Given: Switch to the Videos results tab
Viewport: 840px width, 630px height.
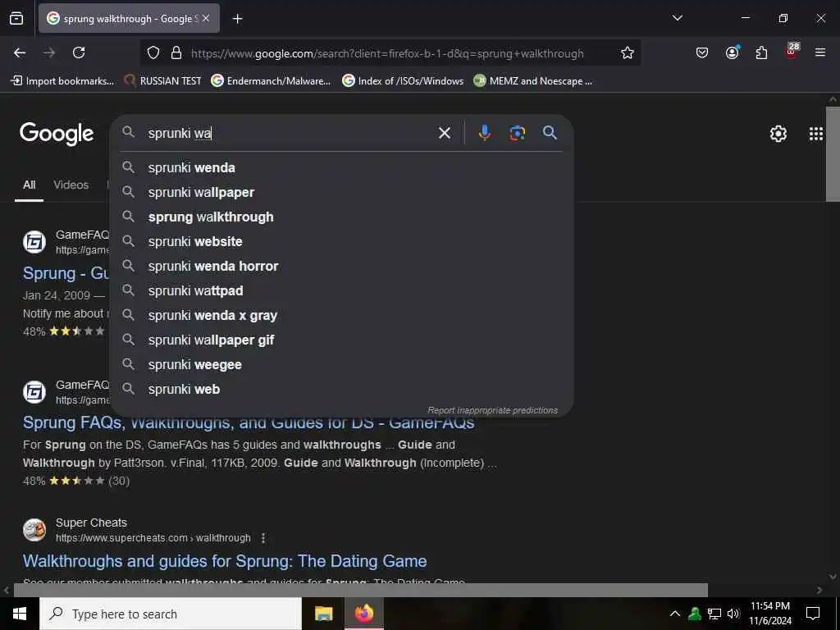Looking at the screenshot, I should click(x=71, y=185).
